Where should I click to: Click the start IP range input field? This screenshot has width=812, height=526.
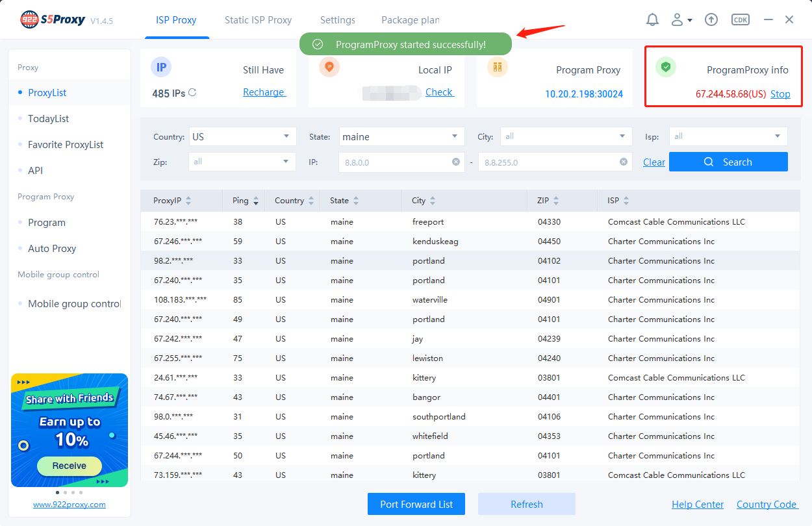coord(401,162)
